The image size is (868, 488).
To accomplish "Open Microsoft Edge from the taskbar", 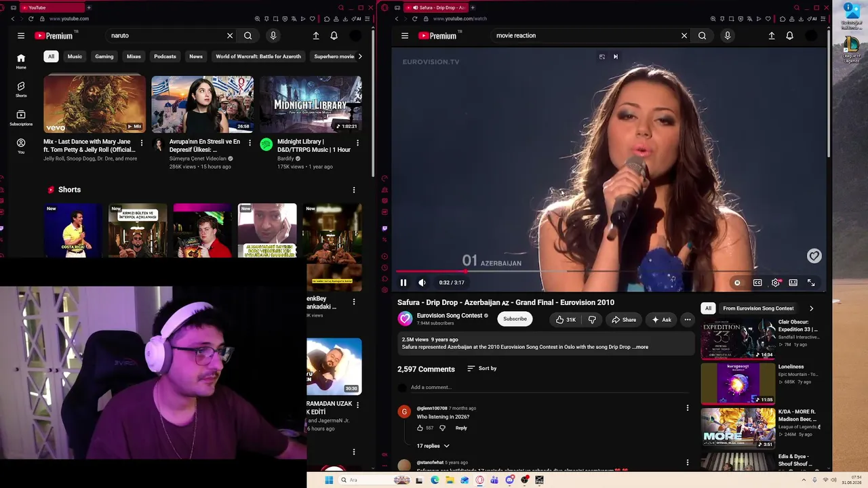I will tap(435, 481).
